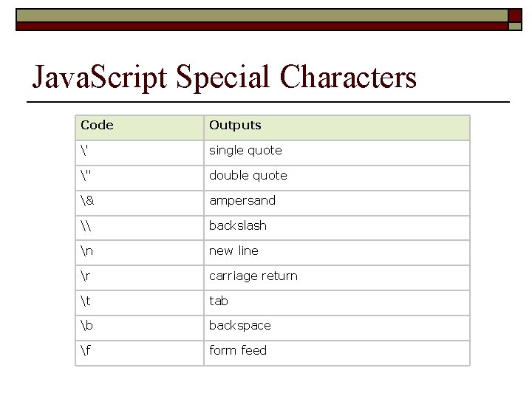Click the carriage return text
The image size is (532, 399).
pyautogui.click(x=253, y=276)
